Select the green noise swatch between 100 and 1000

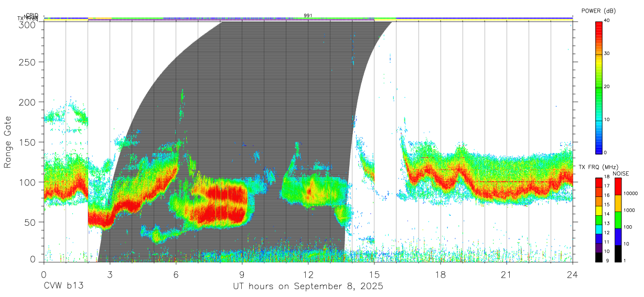[618, 219]
